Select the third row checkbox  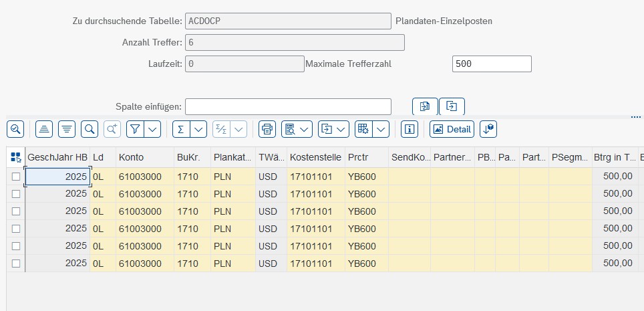pyautogui.click(x=16, y=211)
